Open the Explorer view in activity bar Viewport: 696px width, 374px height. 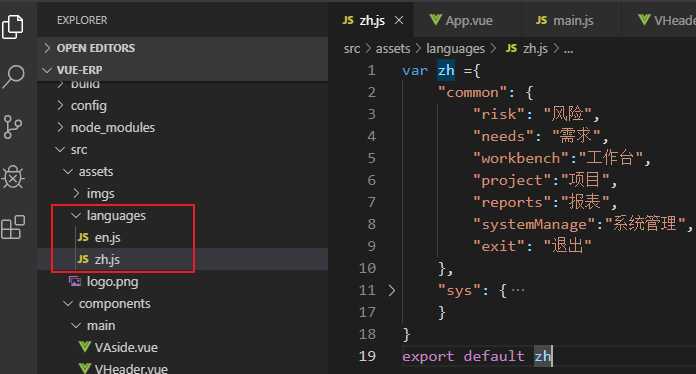pos(13,27)
